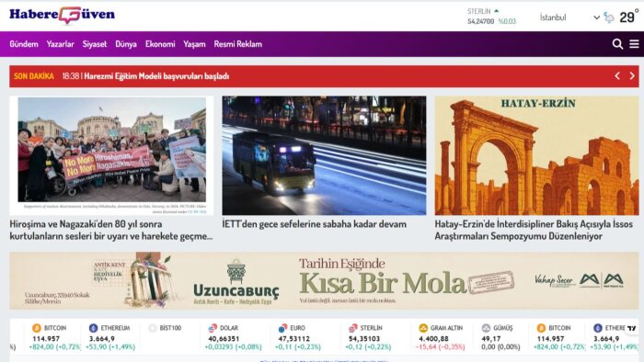This screenshot has height=362, width=644.
Task: Open the Hiroshima protest photo thumbnail
Action: point(111,155)
